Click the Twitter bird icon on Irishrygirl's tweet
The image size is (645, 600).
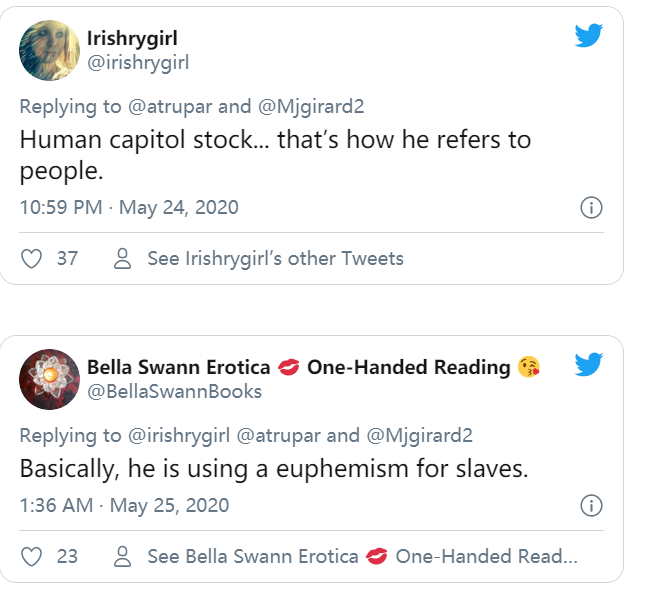pos(589,37)
